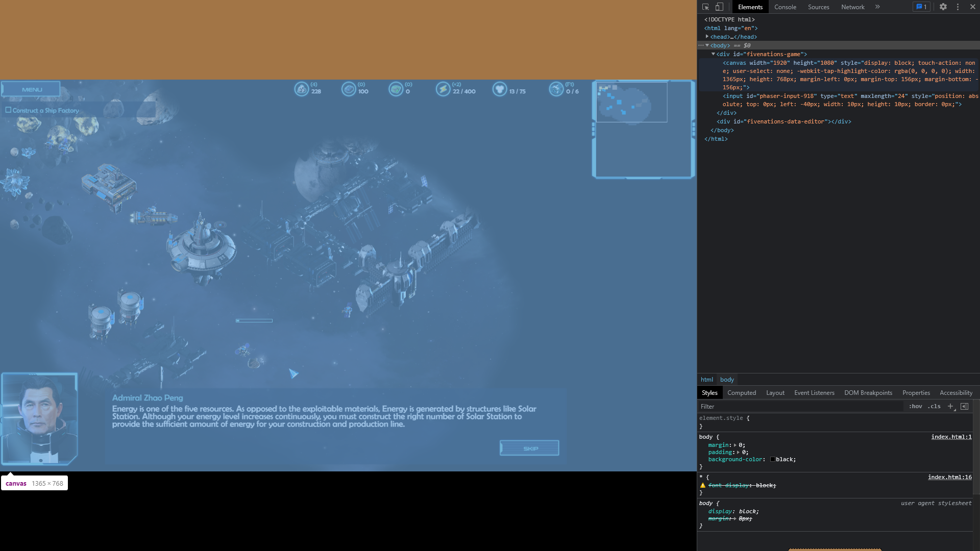Click the issues counter message badge
This screenshot has height=551, width=980.
click(921, 7)
